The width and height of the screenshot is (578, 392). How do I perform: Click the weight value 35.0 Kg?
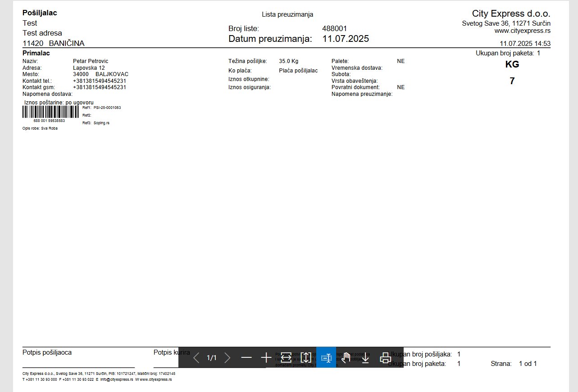click(x=288, y=61)
